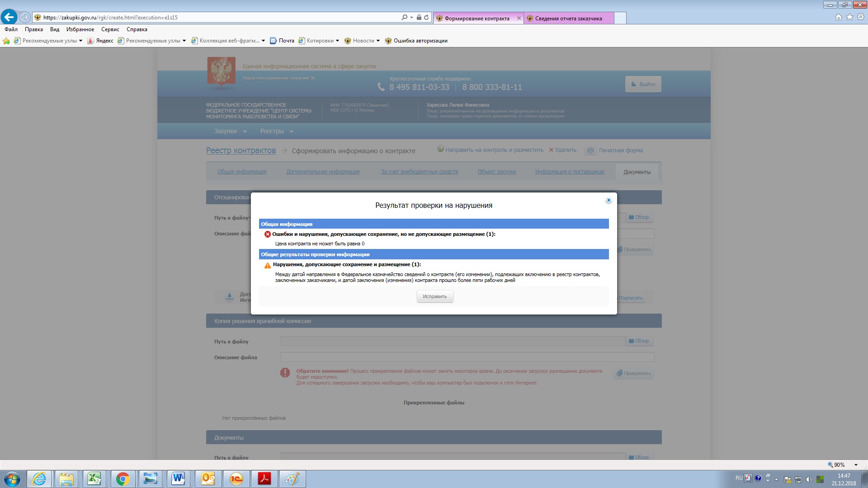Click the page refresh icon in address bar

426,17
